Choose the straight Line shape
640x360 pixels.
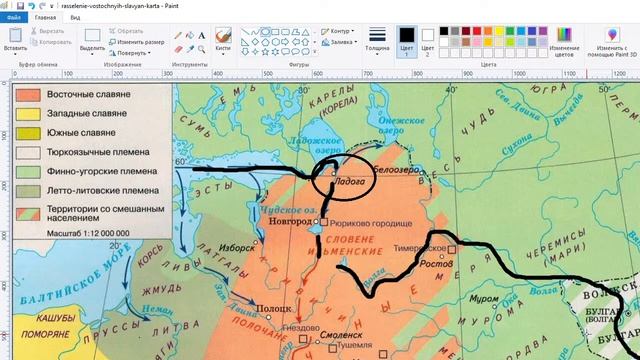coord(245,32)
